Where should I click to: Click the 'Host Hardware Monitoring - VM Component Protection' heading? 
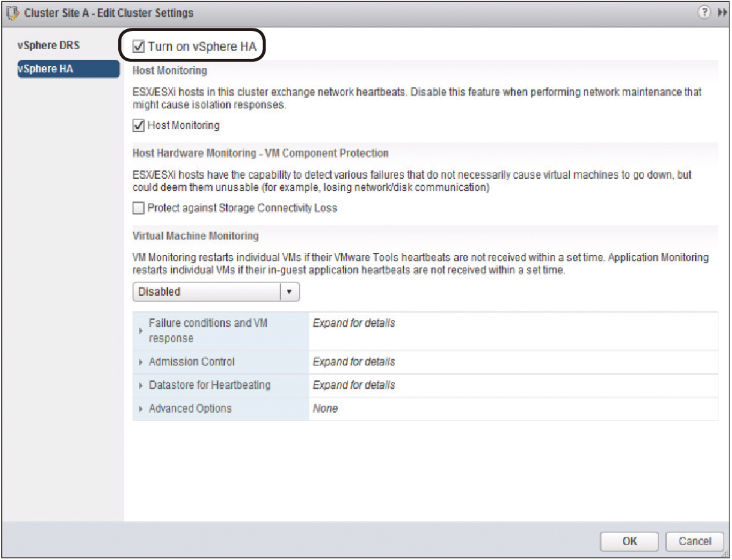coord(260,153)
